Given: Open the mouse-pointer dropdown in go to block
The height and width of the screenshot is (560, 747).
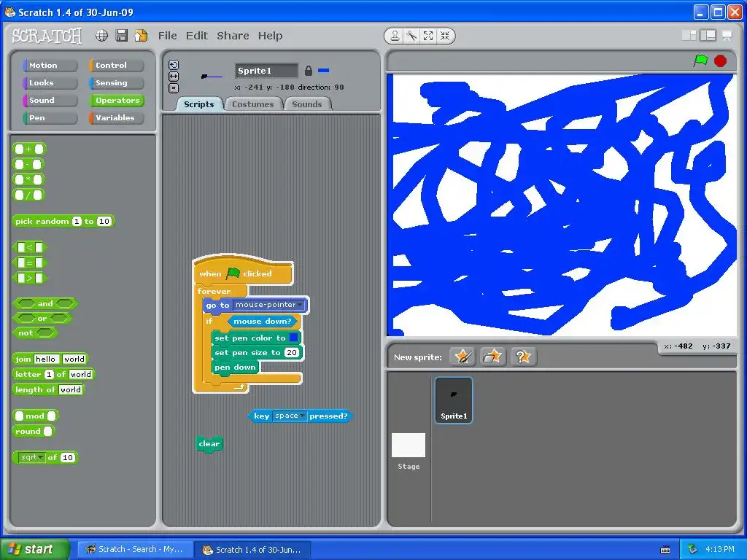Looking at the screenshot, I should pyautogui.click(x=269, y=305).
